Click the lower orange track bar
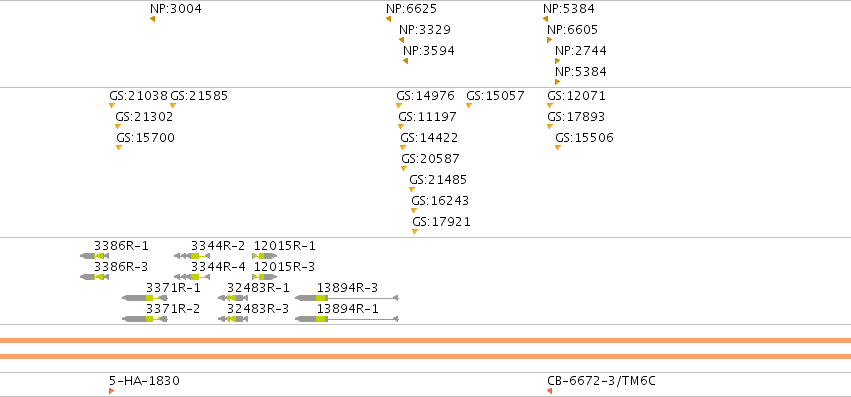851x397 pixels. 426,356
